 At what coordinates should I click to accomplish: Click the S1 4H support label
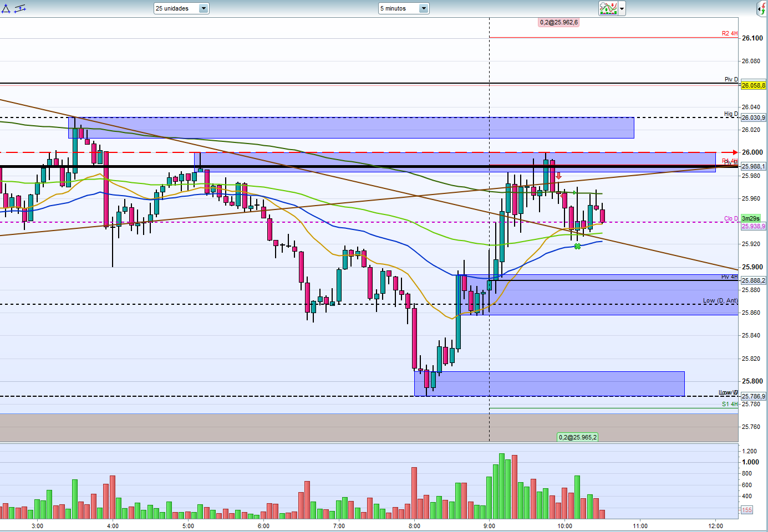pos(730,405)
